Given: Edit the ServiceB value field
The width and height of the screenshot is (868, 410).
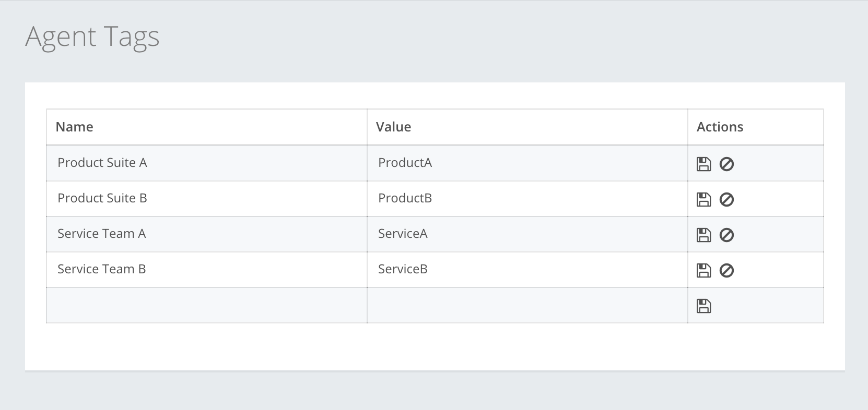Looking at the screenshot, I should click(x=527, y=270).
